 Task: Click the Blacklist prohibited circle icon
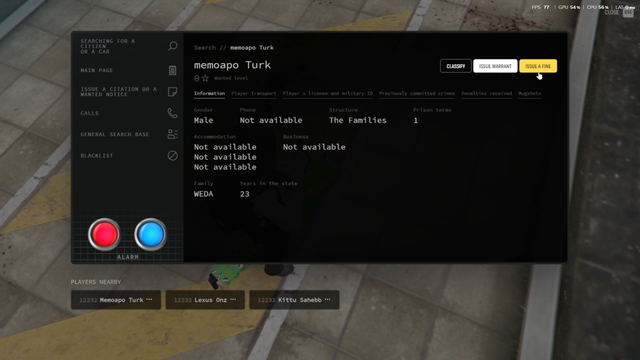pyautogui.click(x=173, y=156)
